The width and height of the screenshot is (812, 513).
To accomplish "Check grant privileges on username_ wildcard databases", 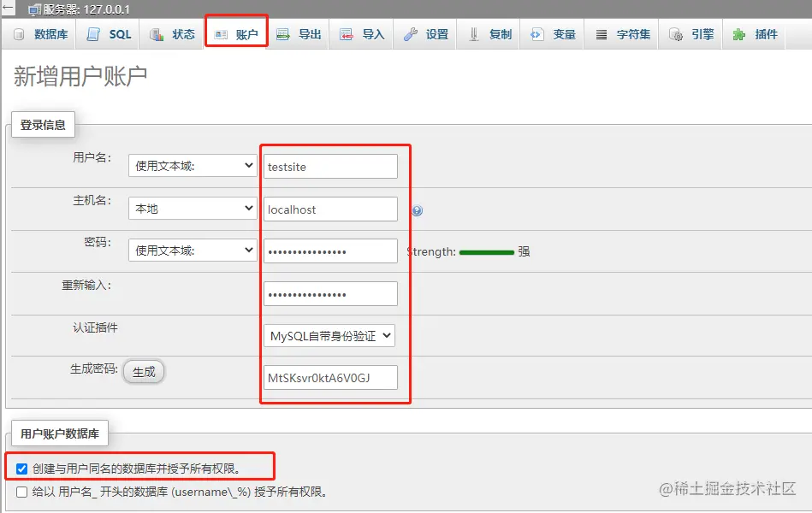I will (21, 491).
